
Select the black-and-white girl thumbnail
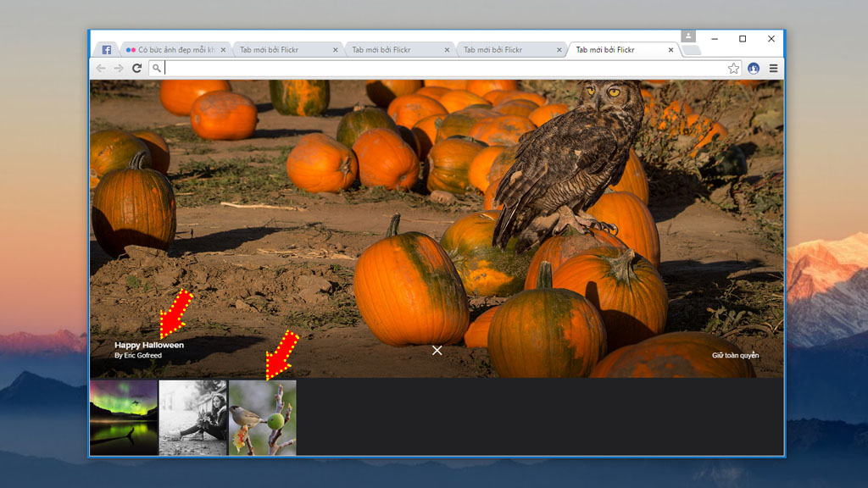pyautogui.click(x=193, y=418)
